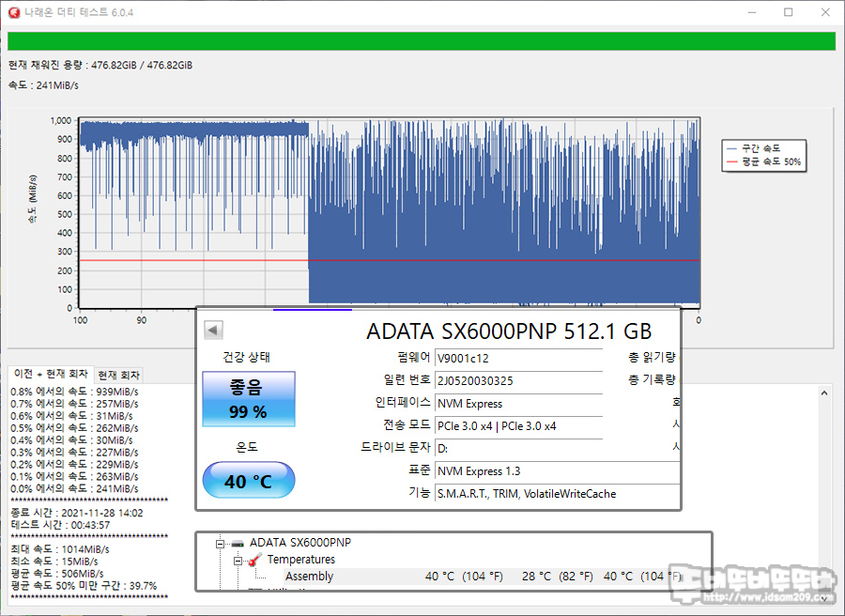The image size is (845, 616).
Task: Click the 평균 속도 : 506MiB/s line
Action: pos(57,574)
